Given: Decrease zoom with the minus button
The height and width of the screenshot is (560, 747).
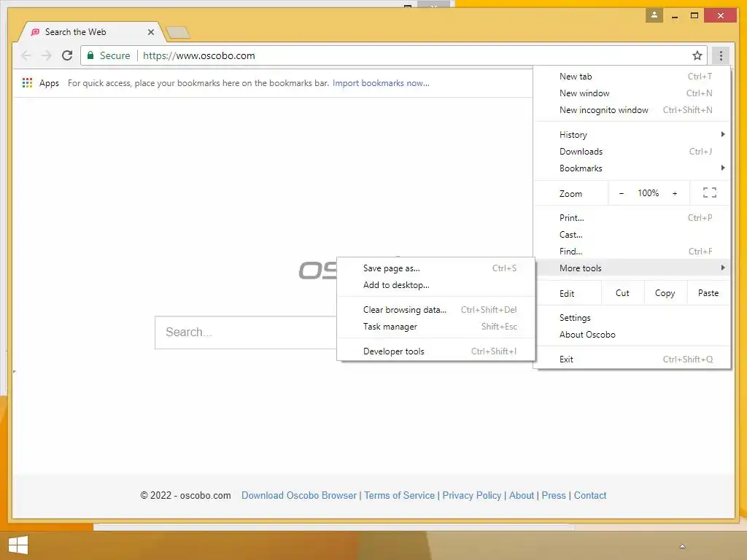Looking at the screenshot, I should [622, 193].
